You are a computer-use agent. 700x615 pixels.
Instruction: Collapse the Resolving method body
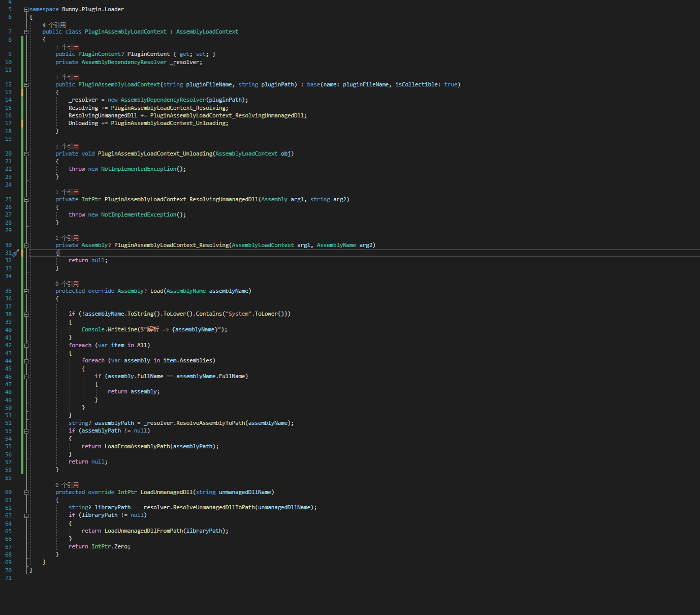point(26,245)
